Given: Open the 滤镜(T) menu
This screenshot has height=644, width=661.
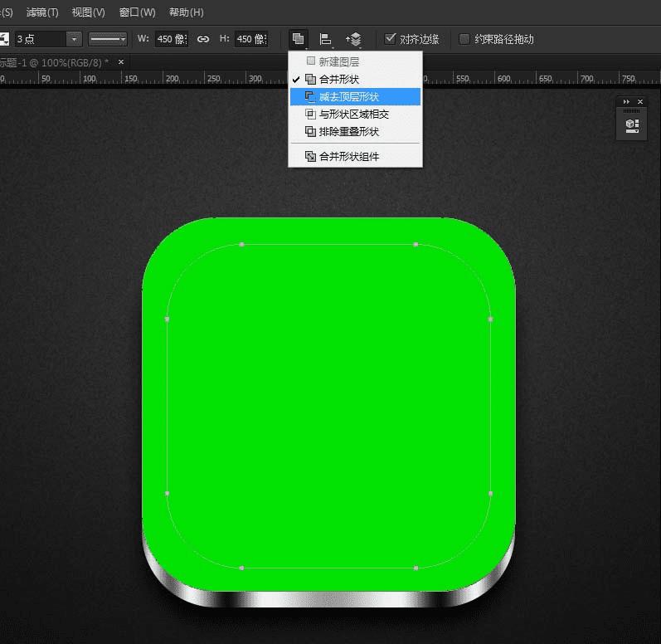Looking at the screenshot, I should point(42,12).
